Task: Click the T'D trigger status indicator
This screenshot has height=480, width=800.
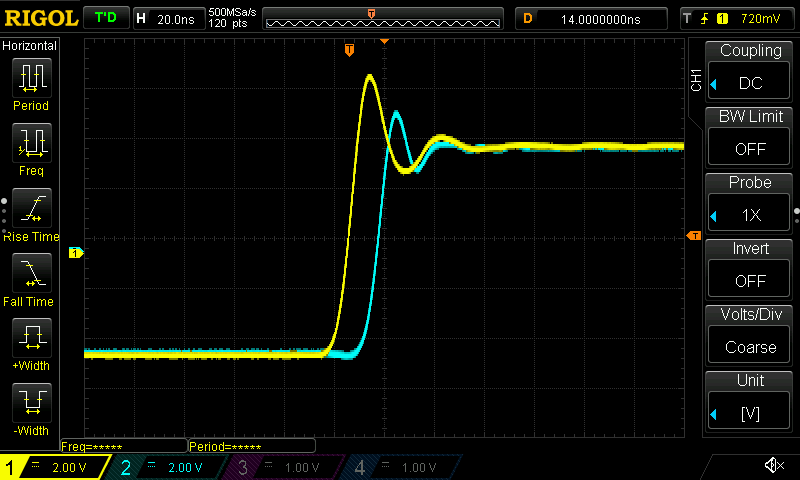Action: tap(106, 18)
